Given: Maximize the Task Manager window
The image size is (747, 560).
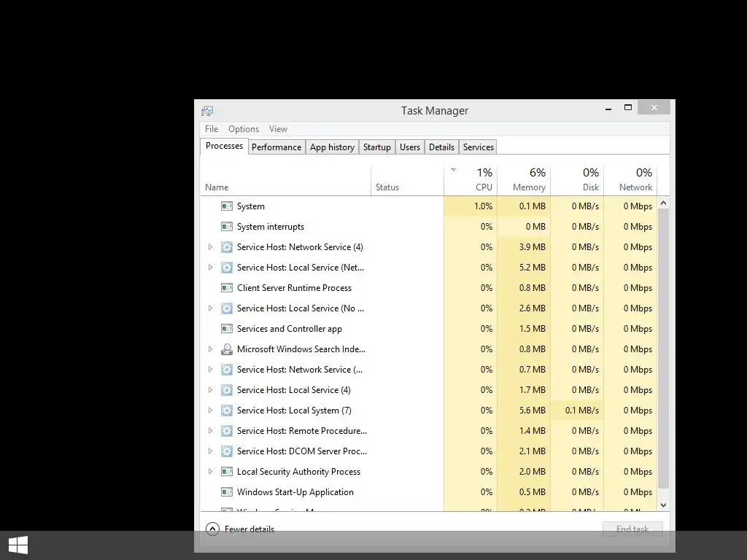Looking at the screenshot, I should pyautogui.click(x=628, y=108).
